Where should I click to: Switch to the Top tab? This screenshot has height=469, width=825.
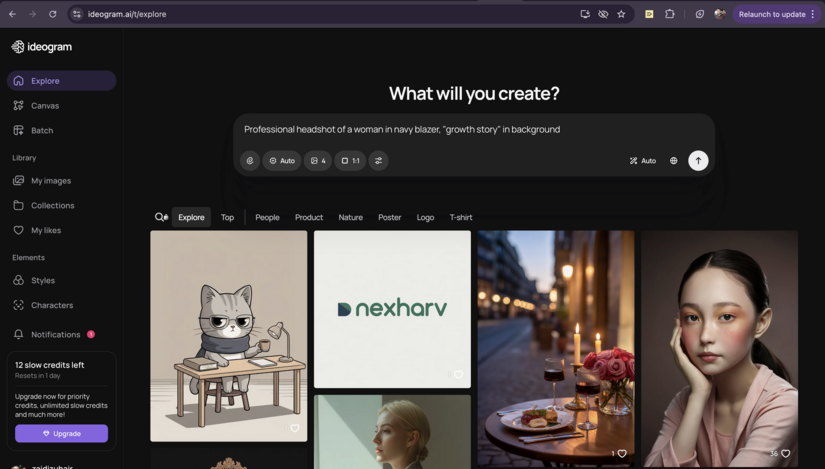(x=227, y=217)
